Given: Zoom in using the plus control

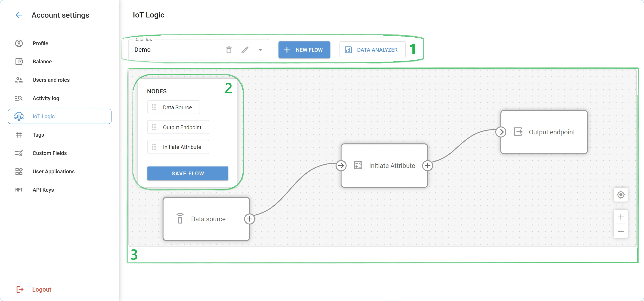Looking at the screenshot, I should coord(621,217).
